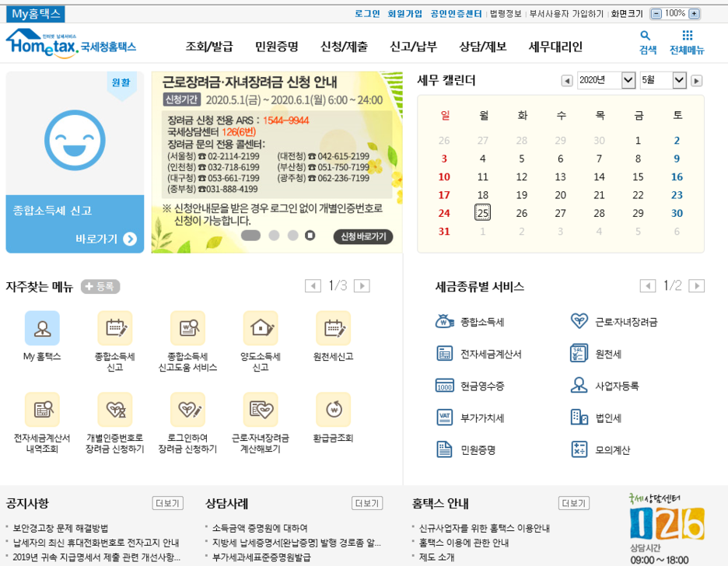Viewport: 728px width, 566px height.
Task: Open the 신청/제출 menu
Action: (344, 47)
